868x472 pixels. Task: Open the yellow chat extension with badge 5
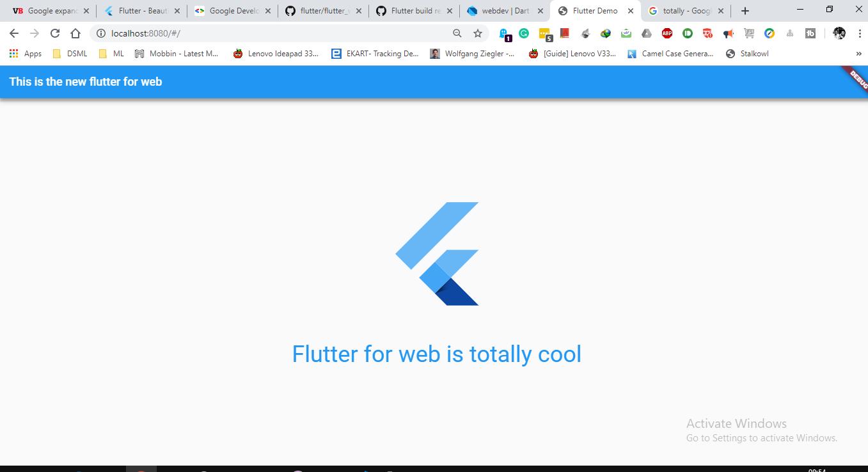point(545,34)
